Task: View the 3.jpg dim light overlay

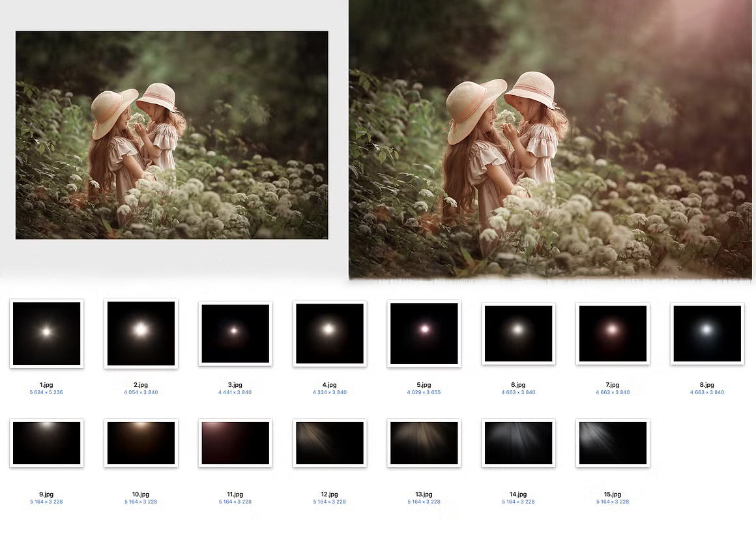Action: click(235, 334)
